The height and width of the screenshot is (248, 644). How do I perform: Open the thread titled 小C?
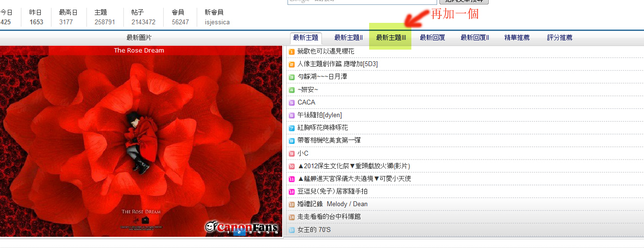(303, 153)
